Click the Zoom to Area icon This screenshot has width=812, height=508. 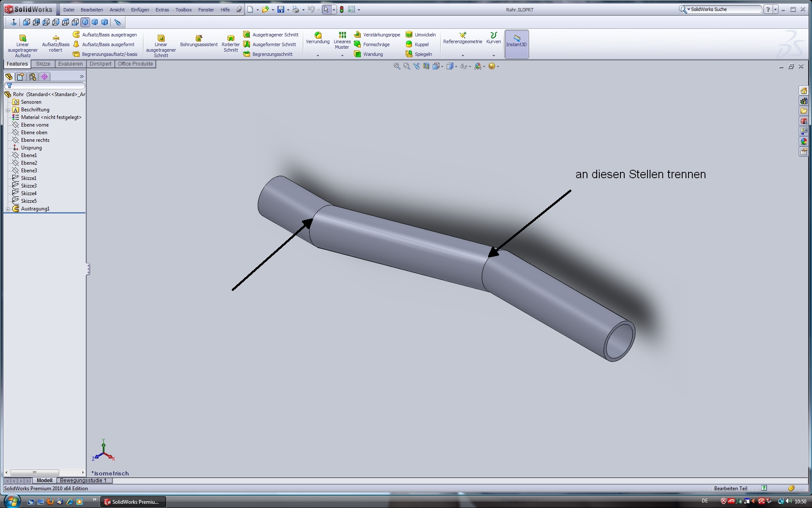(x=406, y=66)
